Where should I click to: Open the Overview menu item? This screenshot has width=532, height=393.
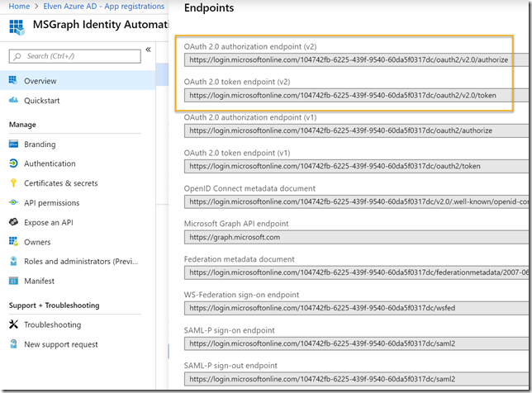point(78,81)
